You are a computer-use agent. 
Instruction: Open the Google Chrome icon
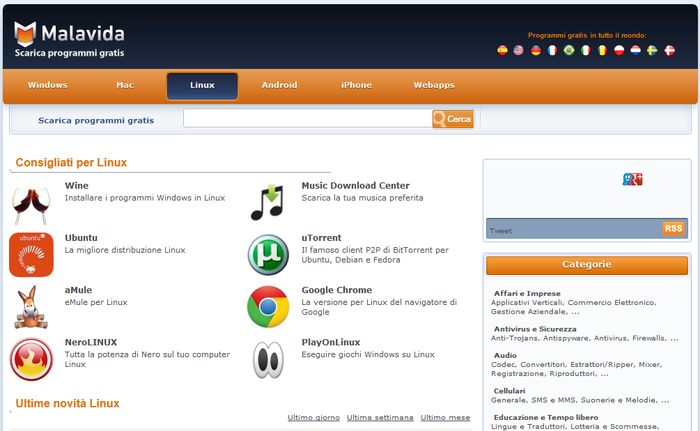[268, 307]
